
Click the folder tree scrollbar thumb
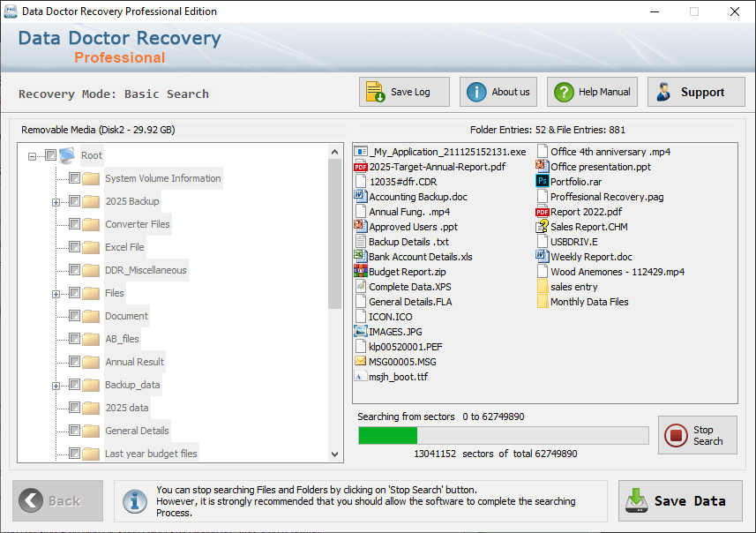click(x=334, y=234)
